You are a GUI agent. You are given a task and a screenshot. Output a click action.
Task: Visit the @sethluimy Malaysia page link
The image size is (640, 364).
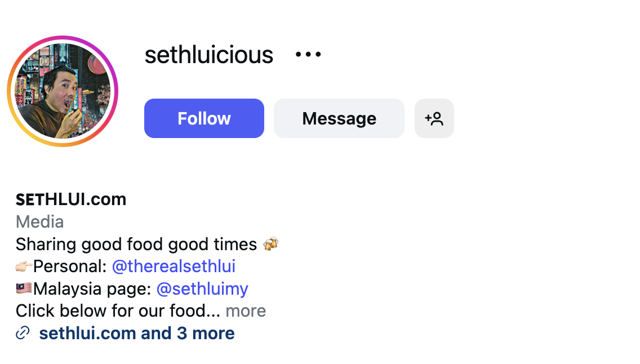tap(202, 288)
